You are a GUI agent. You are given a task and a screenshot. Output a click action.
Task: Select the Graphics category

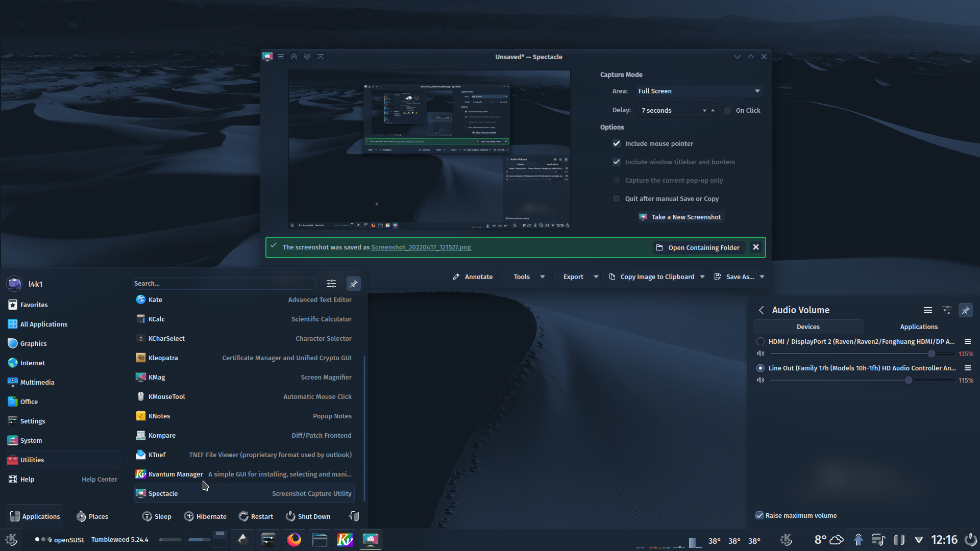pyautogui.click(x=63, y=343)
